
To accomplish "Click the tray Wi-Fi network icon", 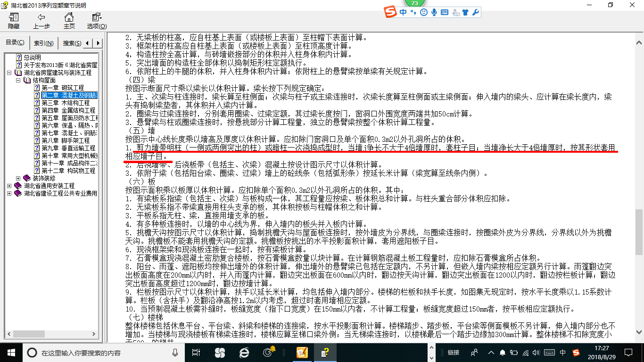I will tap(526, 353).
